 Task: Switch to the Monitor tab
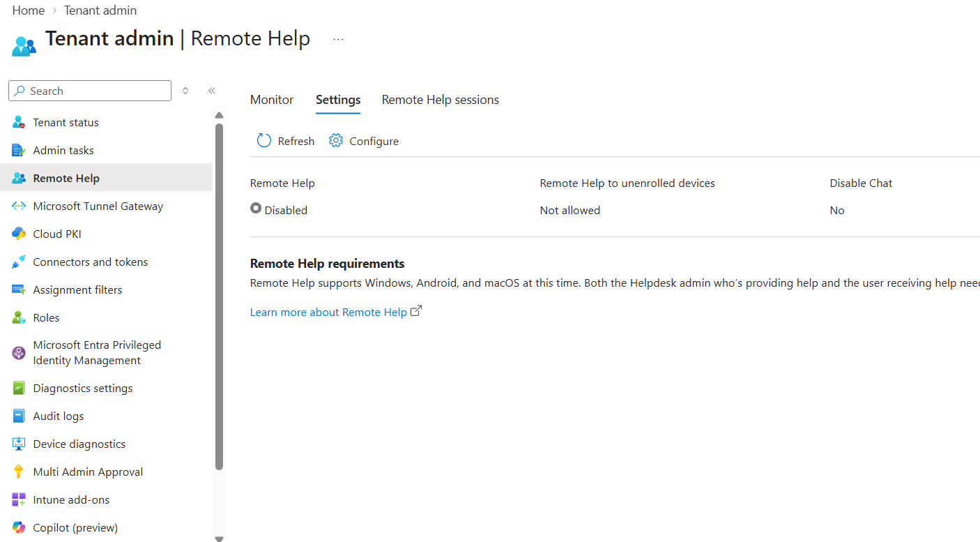point(272,100)
